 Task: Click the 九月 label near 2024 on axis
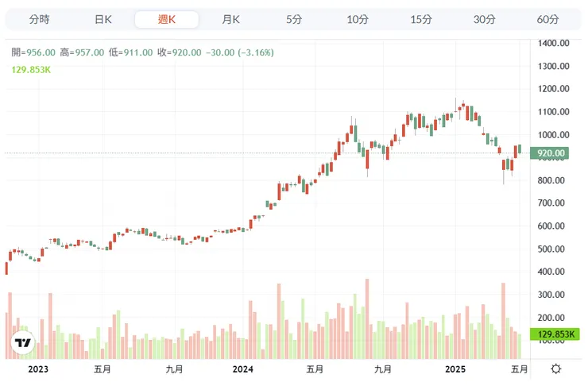tap(383, 369)
